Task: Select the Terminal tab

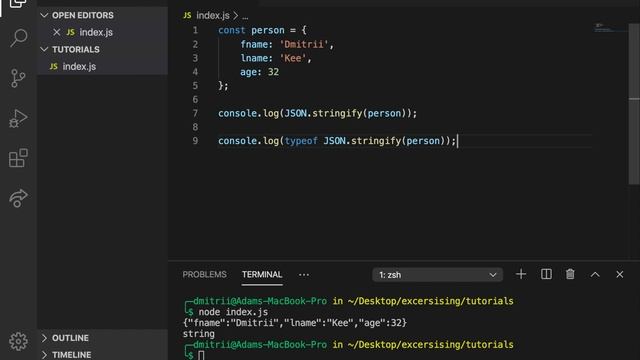Action: [x=262, y=275]
